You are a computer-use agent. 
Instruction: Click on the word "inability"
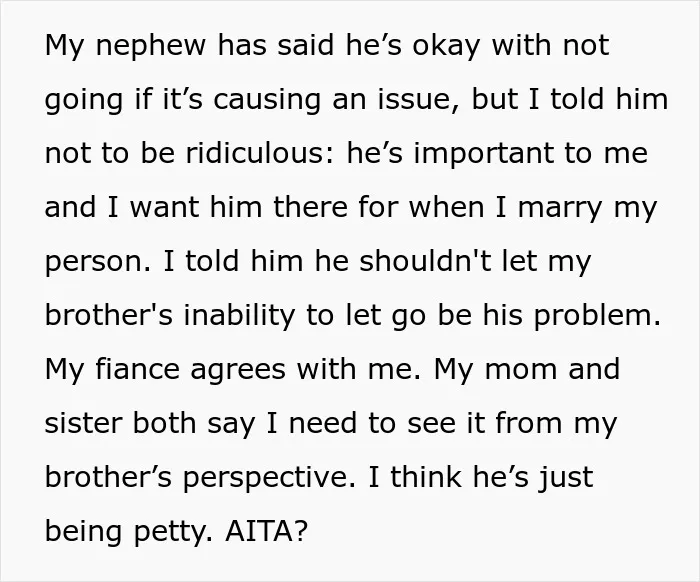click(239, 315)
